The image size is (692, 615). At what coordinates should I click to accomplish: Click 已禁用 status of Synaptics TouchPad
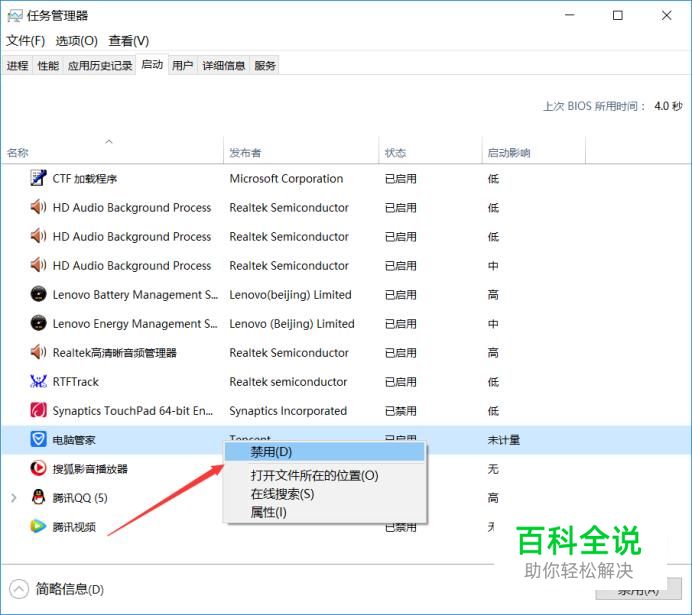point(400,411)
